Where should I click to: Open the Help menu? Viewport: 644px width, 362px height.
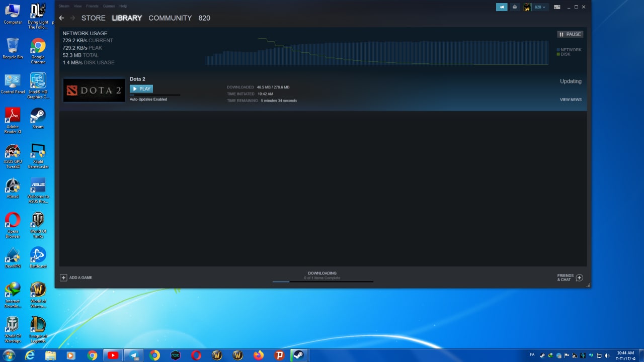coord(123,6)
